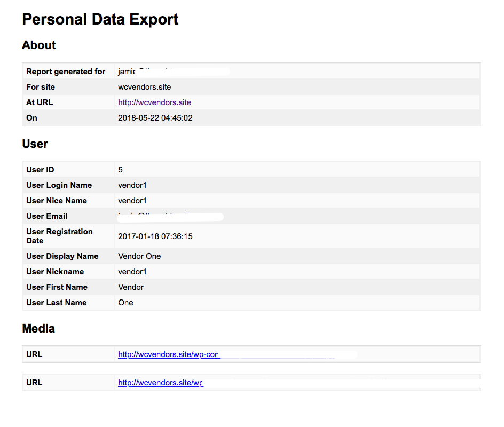This screenshot has height=427, width=504.
Task: Click the second 'URL' label under Media
Action: (x=34, y=383)
